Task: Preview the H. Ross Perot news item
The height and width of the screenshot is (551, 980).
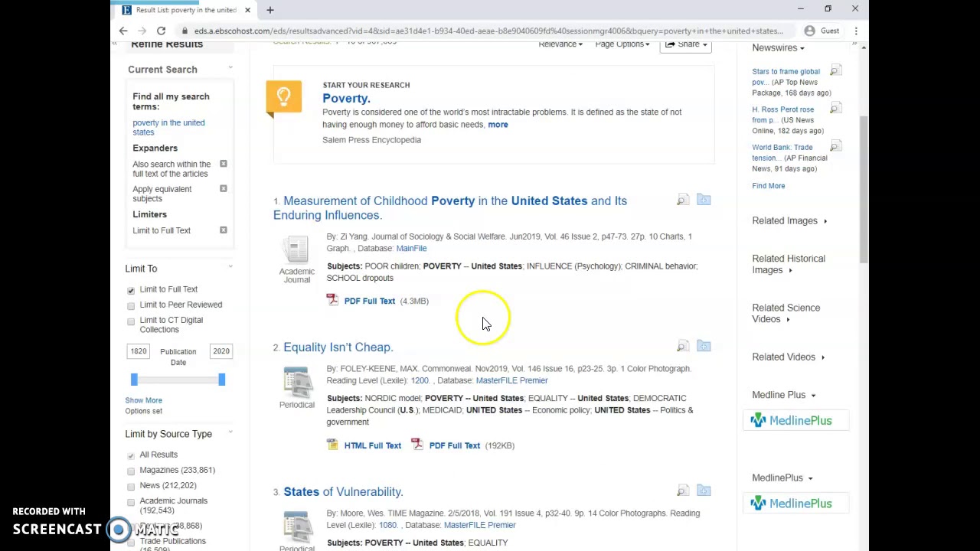Action: [x=835, y=109]
